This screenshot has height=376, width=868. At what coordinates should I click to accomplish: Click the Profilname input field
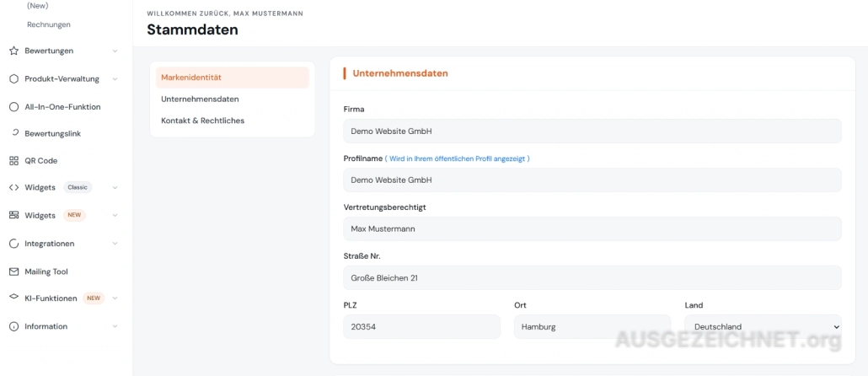tap(592, 180)
